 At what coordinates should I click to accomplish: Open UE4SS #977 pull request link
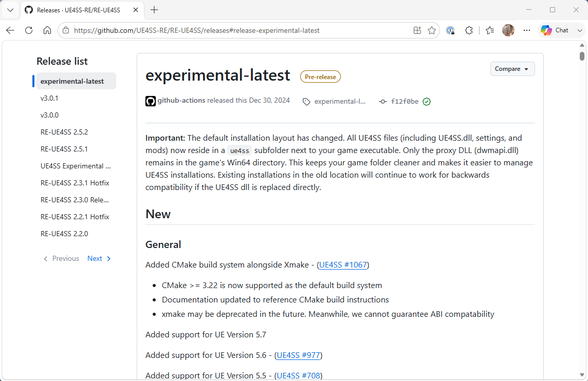pyautogui.click(x=298, y=355)
